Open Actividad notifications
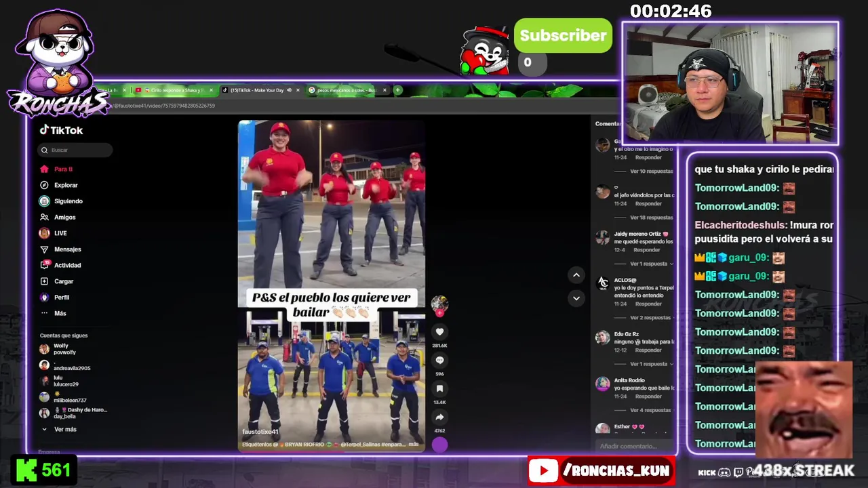 [x=60, y=265]
